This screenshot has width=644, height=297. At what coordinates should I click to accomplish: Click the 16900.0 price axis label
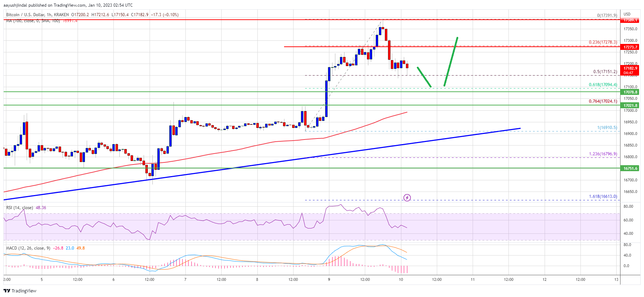(630, 134)
